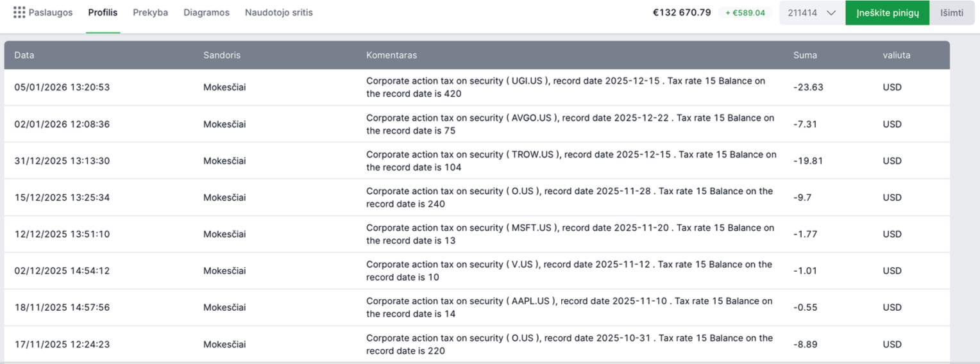Viewport: 980px width, 364px height.
Task: Open the Paslaugos grid menu icon
Action: pyautogui.click(x=19, y=12)
